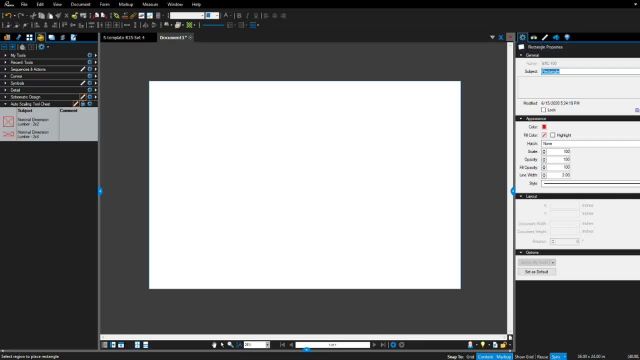Go to the first page
640x360 pixels.
(x=282, y=345)
